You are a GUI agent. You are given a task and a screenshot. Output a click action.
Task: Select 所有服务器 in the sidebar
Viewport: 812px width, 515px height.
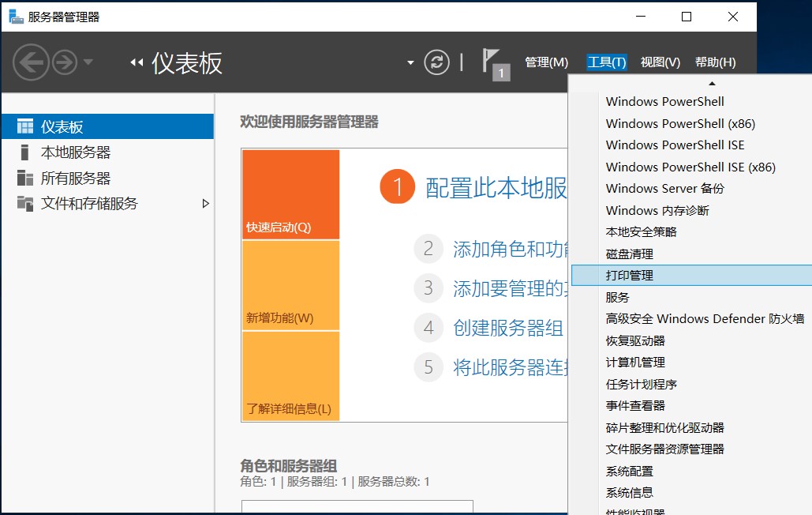107,179
